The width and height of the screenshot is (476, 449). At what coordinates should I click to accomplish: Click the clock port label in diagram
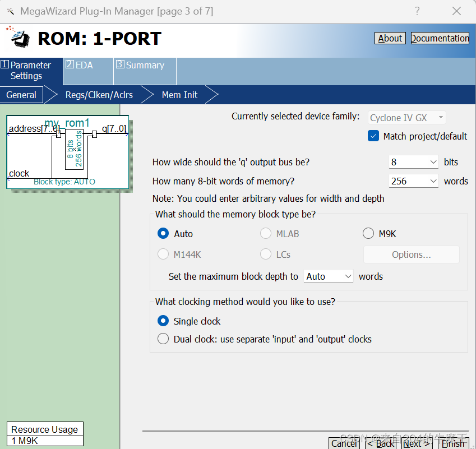coord(19,173)
